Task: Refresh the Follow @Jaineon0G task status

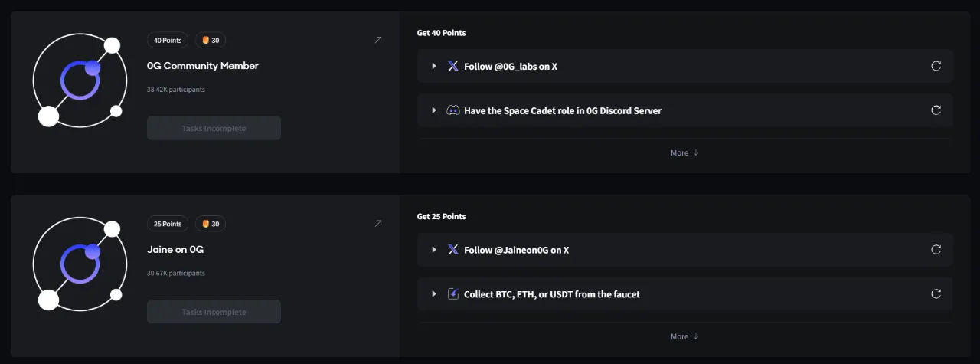Action: click(936, 249)
